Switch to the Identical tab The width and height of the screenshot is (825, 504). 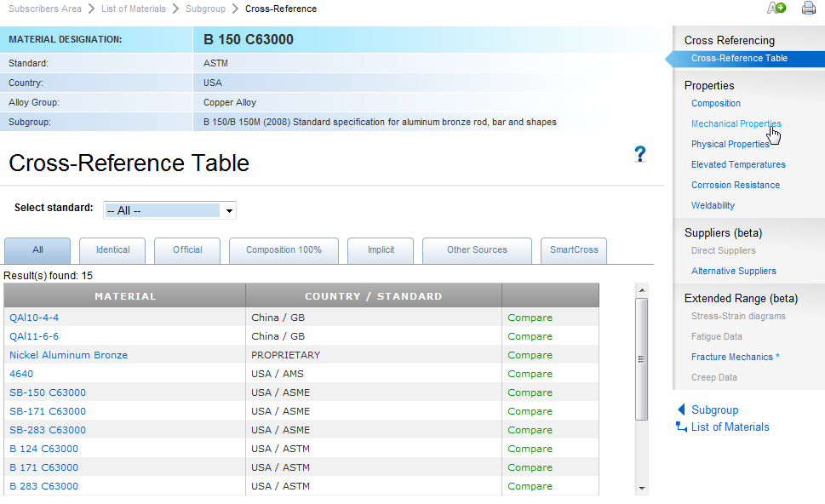click(x=112, y=250)
